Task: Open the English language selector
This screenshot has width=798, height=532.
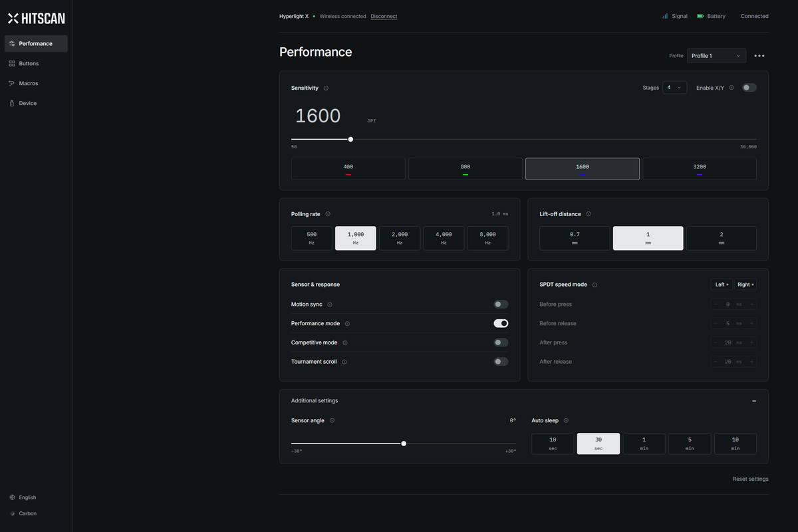Action: pos(23,497)
